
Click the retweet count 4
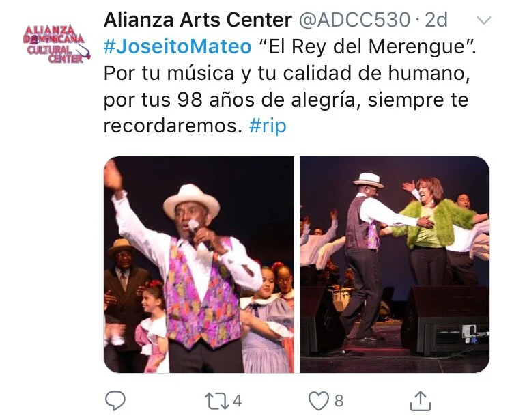click(x=237, y=401)
